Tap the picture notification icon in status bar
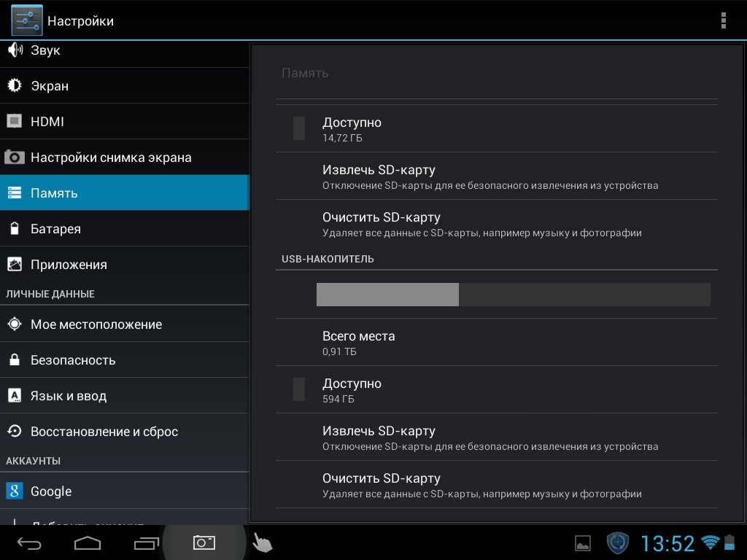The width and height of the screenshot is (747, 560). (583, 542)
